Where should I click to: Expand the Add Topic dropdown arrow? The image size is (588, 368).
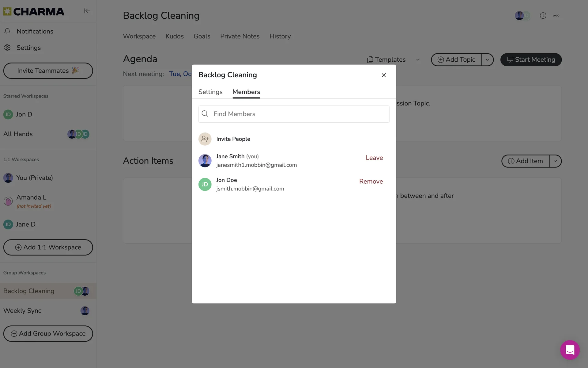pos(487,60)
